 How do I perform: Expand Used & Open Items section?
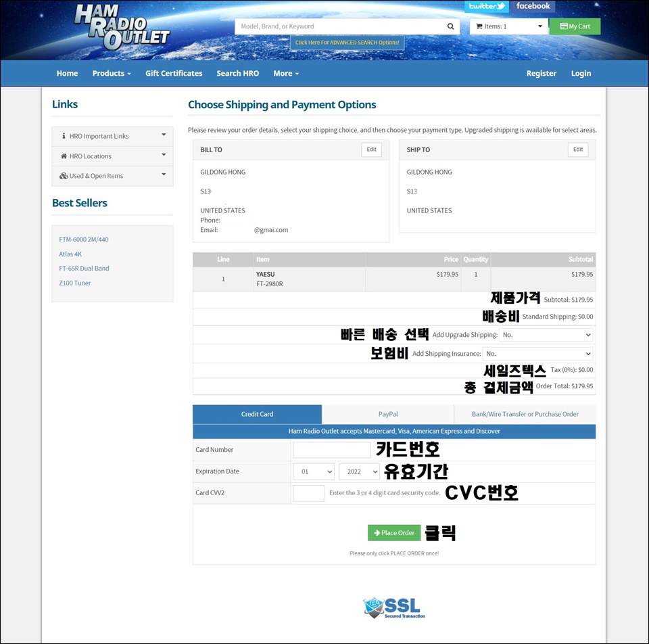coord(113,176)
